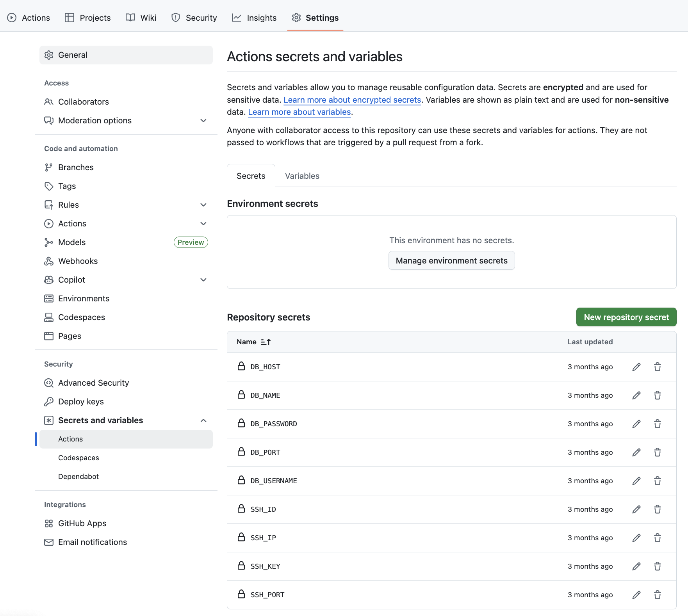Open Codespaces under Code and automation
The width and height of the screenshot is (688, 616).
click(126, 317)
